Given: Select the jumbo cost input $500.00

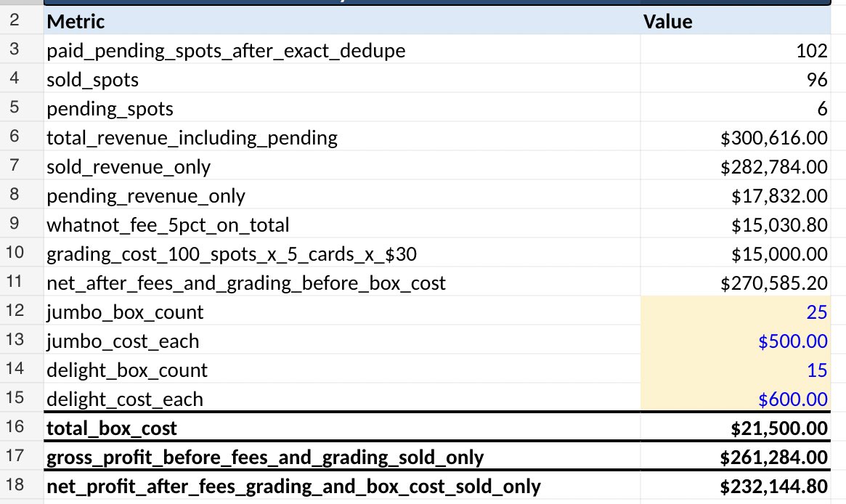Looking at the screenshot, I should (736, 341).
